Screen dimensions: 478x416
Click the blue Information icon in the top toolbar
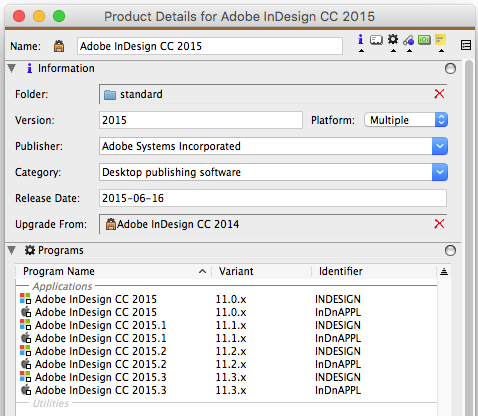click(x=361, y=40)
